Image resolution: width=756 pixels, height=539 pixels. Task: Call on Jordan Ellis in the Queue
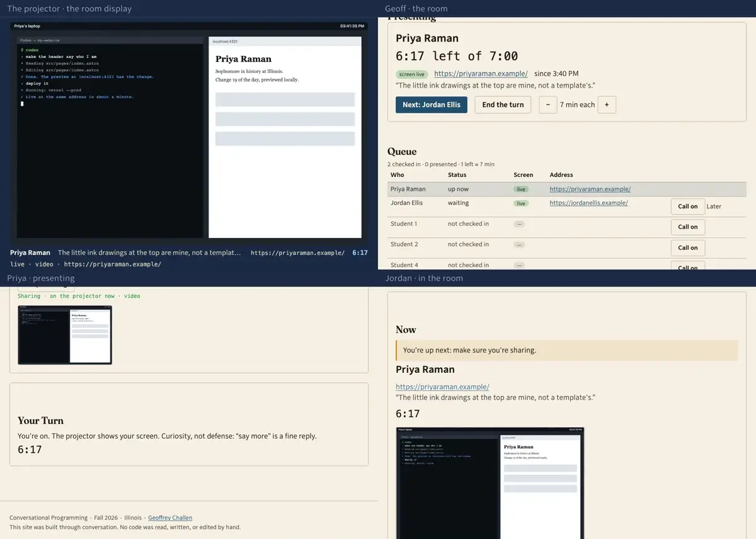pyautogui.click(x=688, y=207)
